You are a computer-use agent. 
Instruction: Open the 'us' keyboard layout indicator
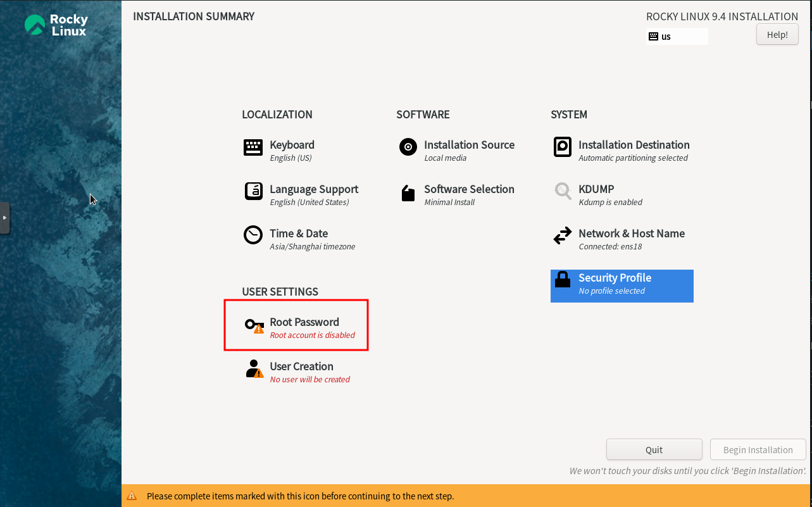[676, 37]
